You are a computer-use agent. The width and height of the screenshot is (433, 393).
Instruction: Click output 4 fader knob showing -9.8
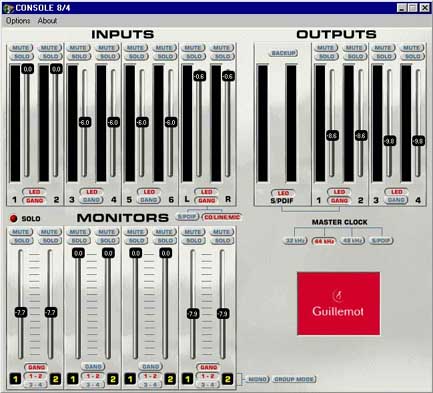tap(418, 141)
